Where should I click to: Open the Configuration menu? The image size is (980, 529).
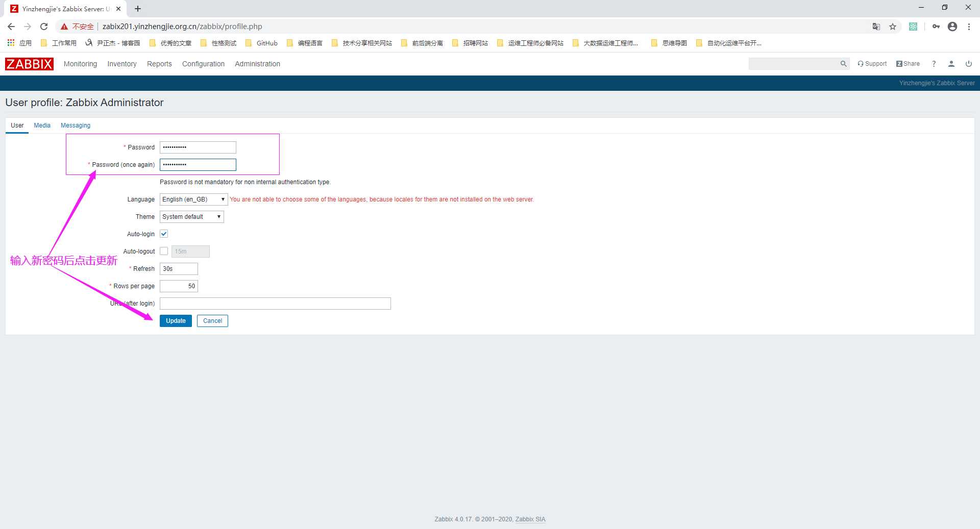point(203,64)
